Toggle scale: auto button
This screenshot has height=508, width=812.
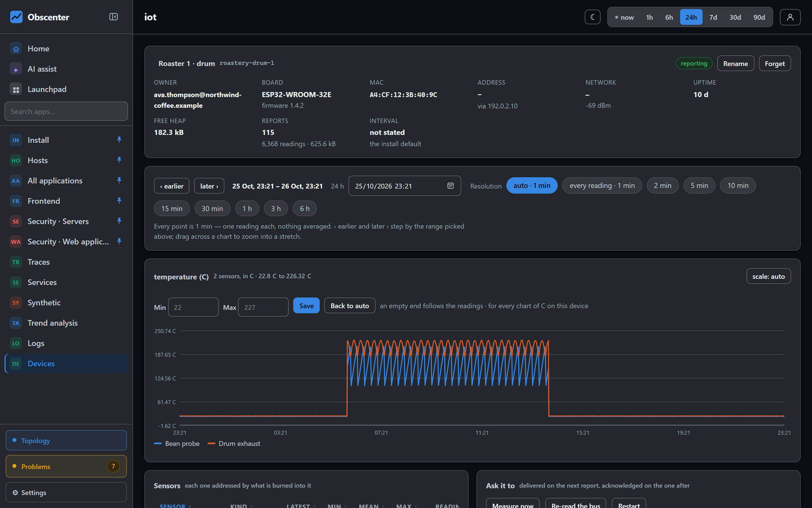768,276
